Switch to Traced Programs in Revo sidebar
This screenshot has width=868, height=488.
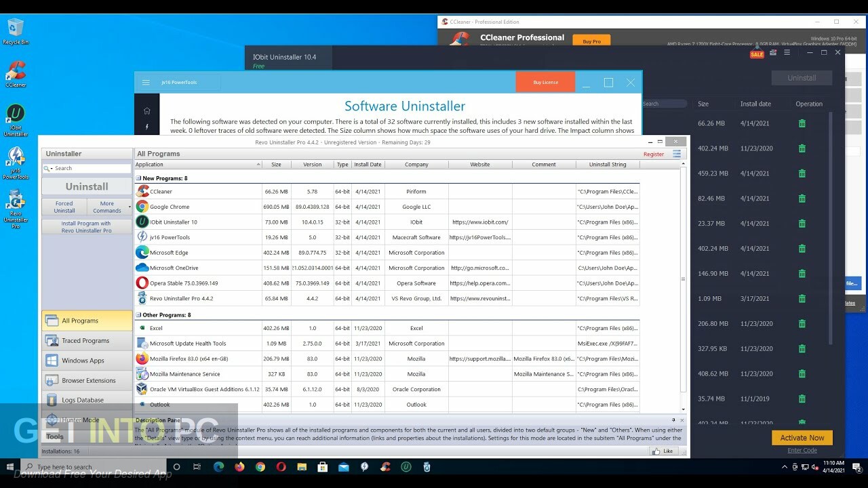point(87,340)
